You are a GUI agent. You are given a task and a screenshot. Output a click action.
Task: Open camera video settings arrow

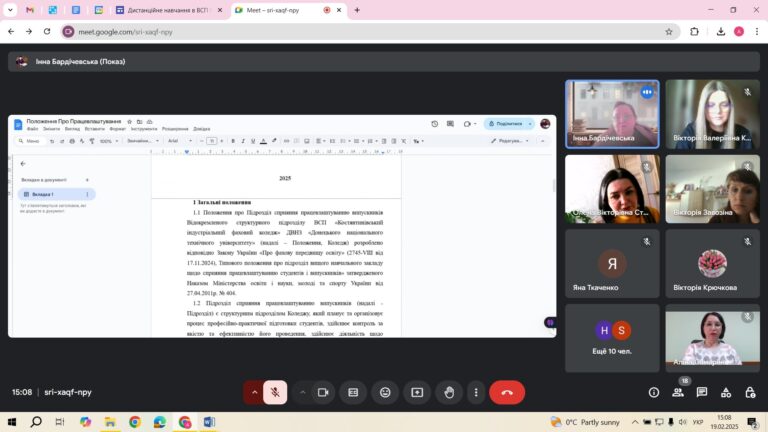click(303, 392)
